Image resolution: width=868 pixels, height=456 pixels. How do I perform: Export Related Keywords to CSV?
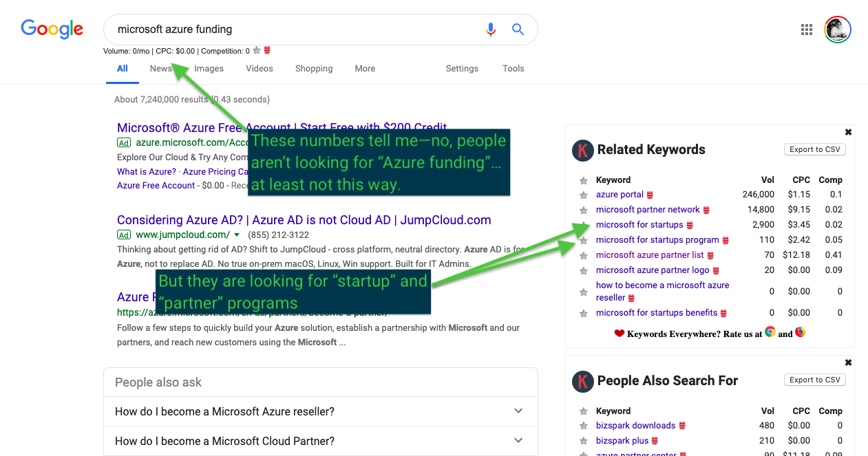click(x=815, y=149)
